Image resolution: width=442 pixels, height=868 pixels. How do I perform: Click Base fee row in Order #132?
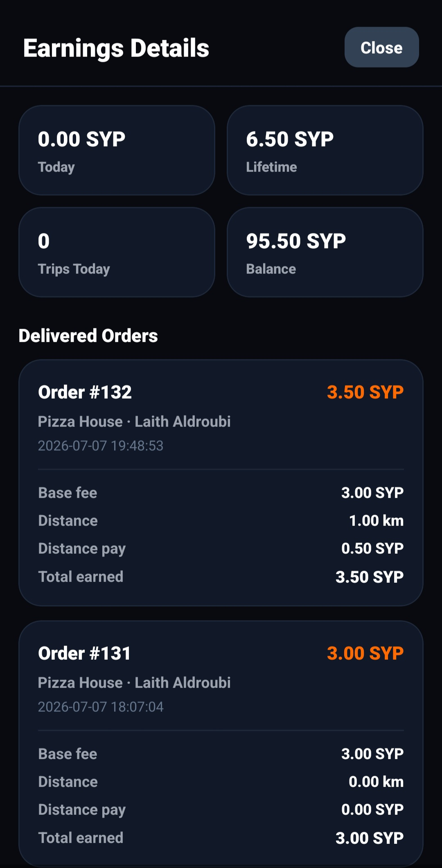tap(221, 493)
